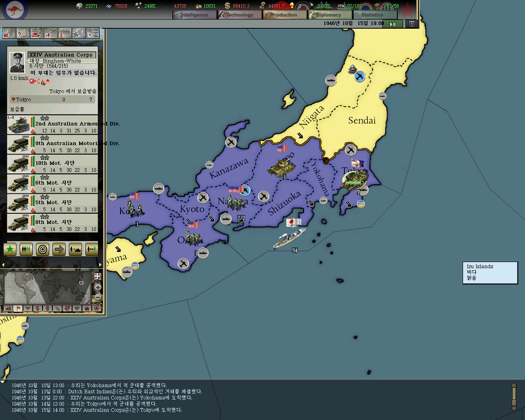Screen dimensions: 525x420
Task: Select 2nd Australian Armoured Div. row
Action: tap(53, 125)
